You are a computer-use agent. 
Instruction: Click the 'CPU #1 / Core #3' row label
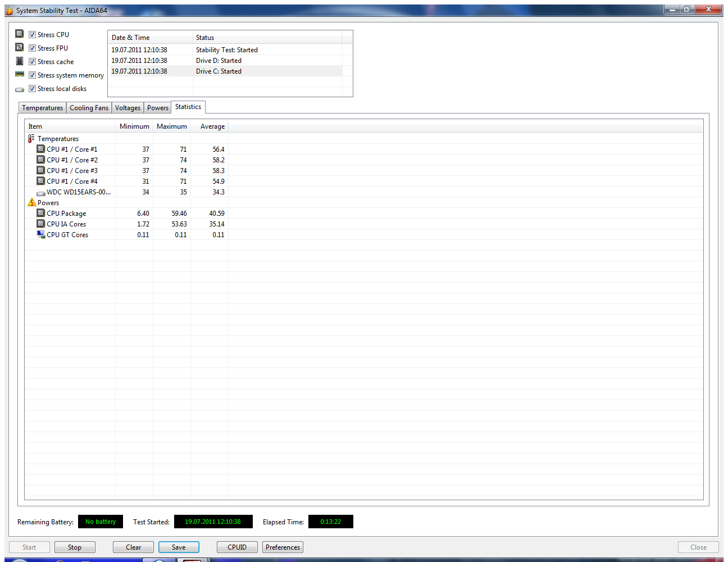point(72,171)
